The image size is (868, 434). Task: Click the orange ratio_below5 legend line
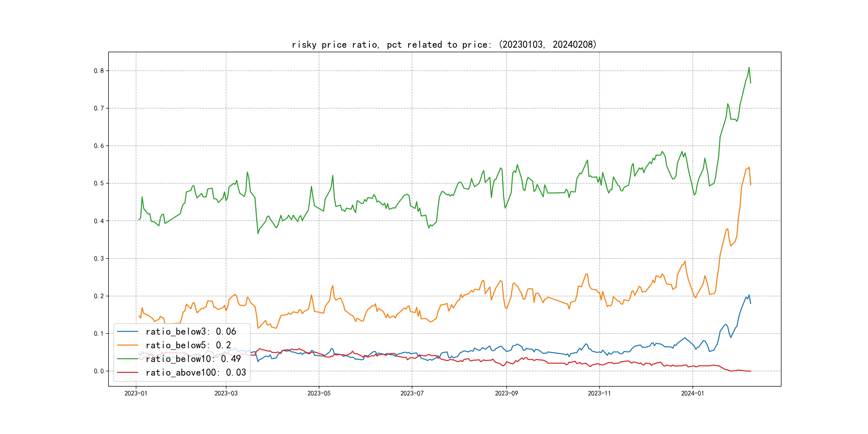127,345
